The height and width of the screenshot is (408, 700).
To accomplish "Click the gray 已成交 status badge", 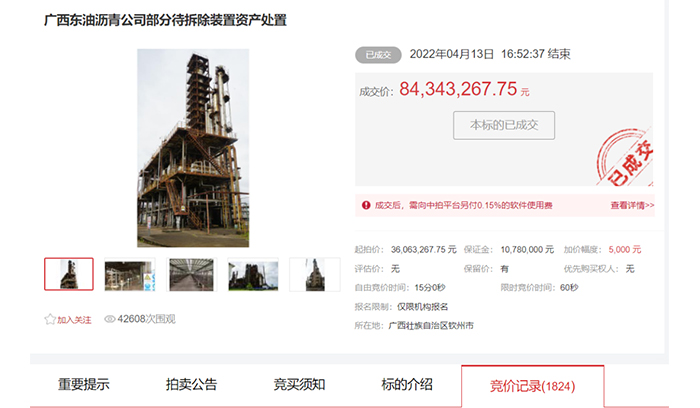I will click(378, 54).
